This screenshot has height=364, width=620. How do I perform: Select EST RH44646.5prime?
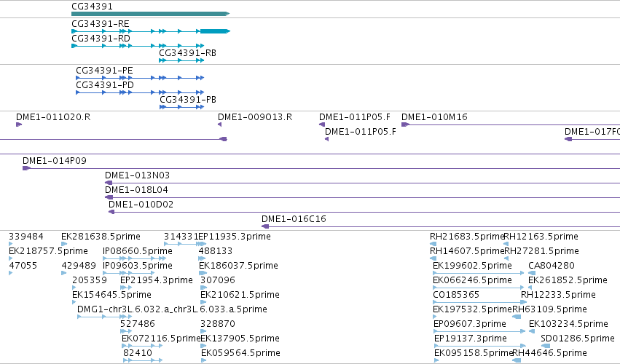[549, 354]
